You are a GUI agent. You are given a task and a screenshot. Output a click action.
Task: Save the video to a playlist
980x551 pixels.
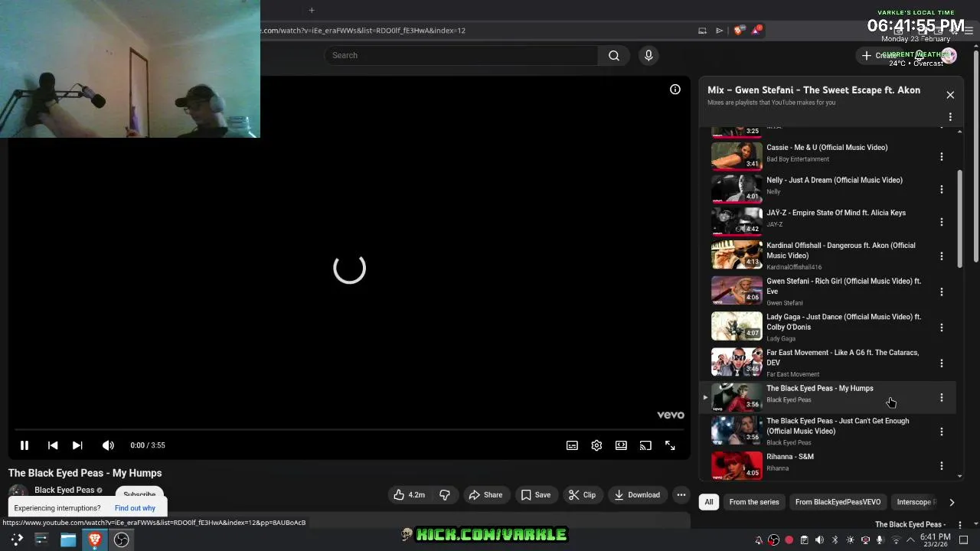(x=536, y=495)
